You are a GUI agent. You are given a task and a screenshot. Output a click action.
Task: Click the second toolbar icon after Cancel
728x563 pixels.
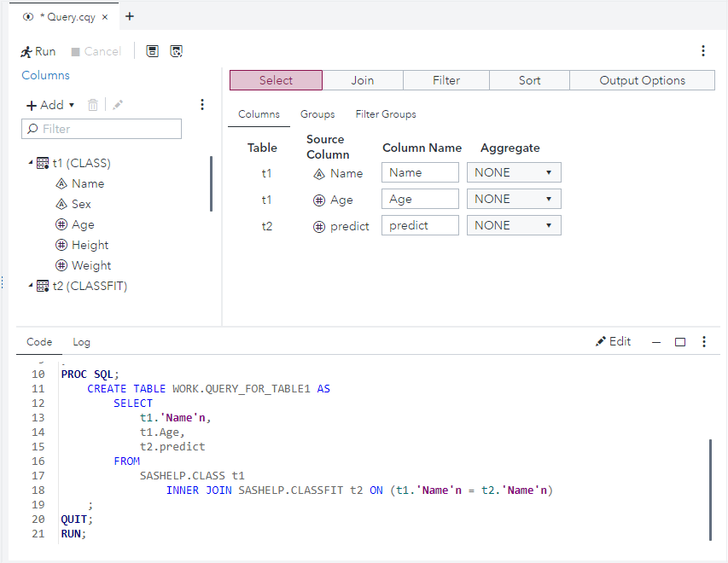click(x=176, y=51)
